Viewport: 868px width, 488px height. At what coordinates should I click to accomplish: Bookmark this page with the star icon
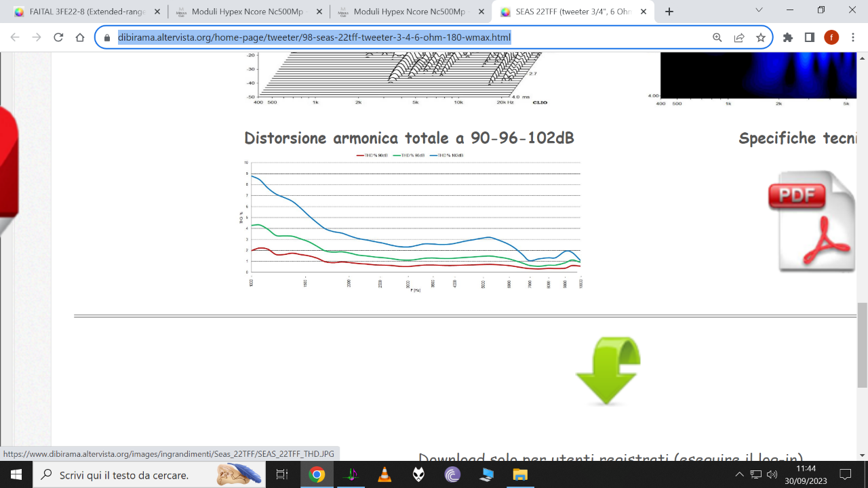pos(761,38)
